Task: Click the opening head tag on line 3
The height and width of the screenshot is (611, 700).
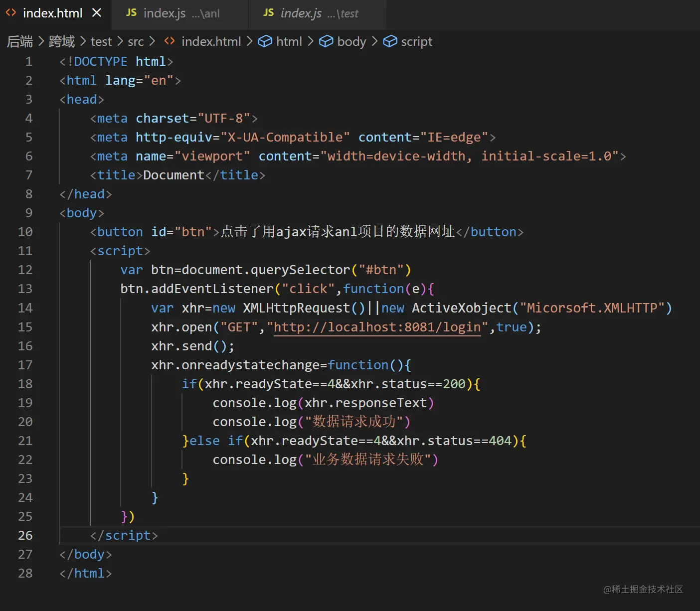Action: pos(82,99)
